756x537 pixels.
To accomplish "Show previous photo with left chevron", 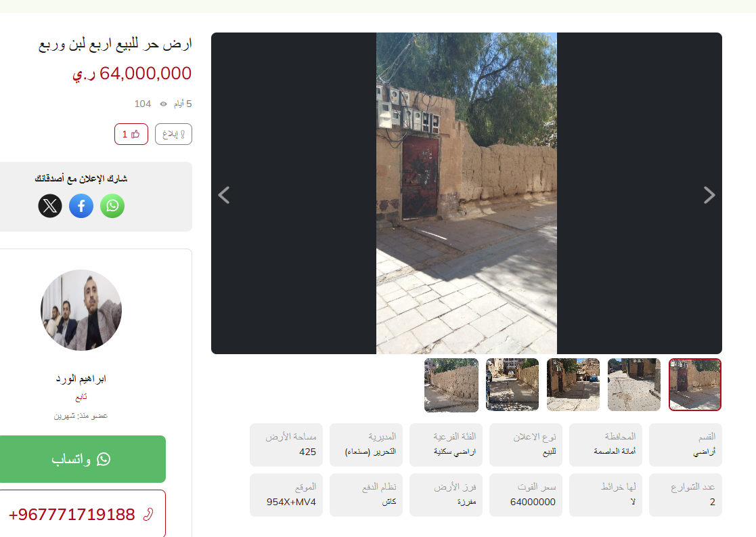I will pos(224,195).
